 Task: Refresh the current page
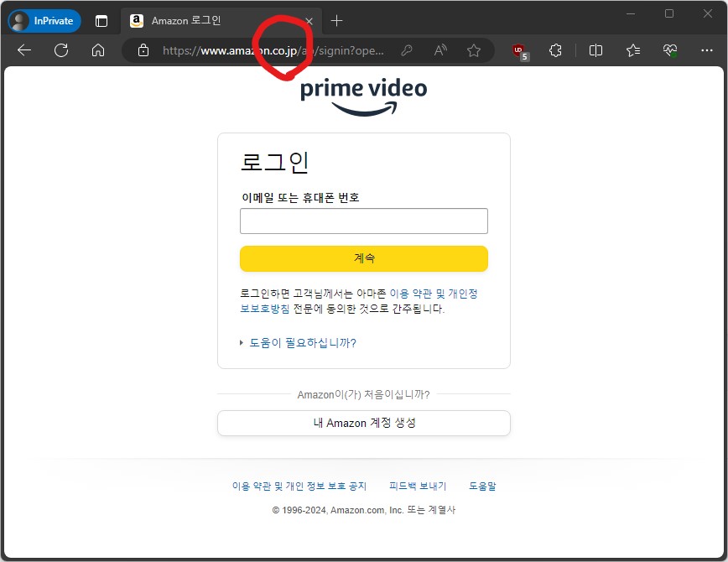[x=61, y=50]
